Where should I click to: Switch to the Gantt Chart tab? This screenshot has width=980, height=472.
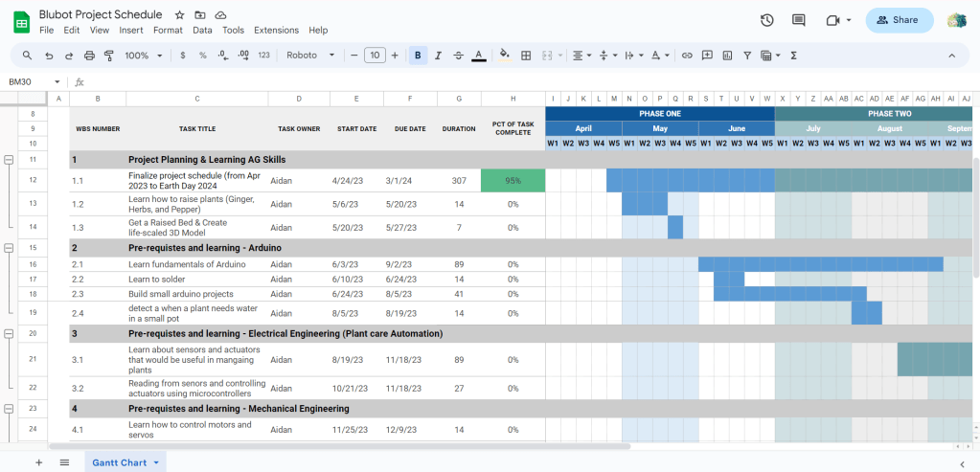click(x=119, y=462)
